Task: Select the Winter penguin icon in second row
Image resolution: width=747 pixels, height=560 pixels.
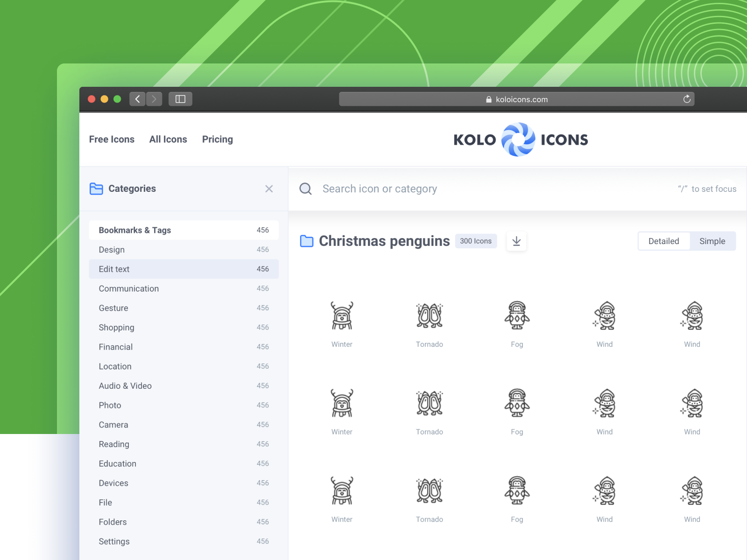Action: [342, 403]
